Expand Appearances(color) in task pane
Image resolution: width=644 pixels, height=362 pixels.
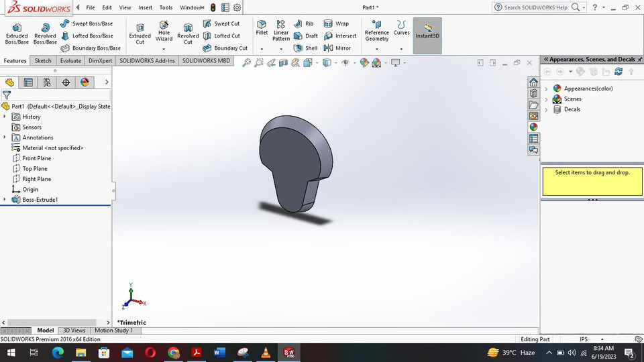tap(546, 88)
